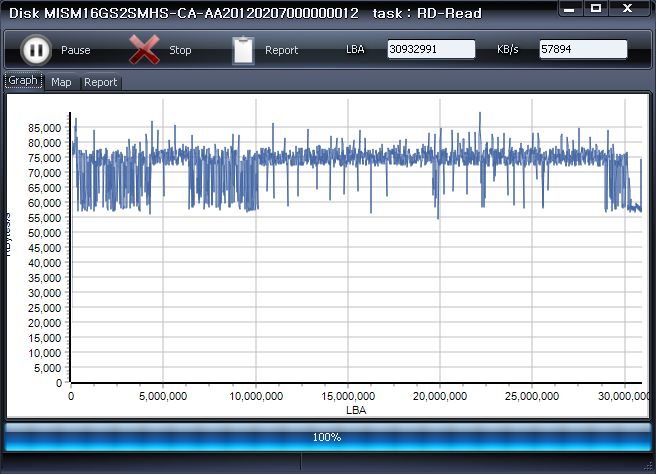The image size is (656, 474).
Task: Click the 15,000,000 x-axis tick label
Action: pyautogui.click(x=347, y=396)
